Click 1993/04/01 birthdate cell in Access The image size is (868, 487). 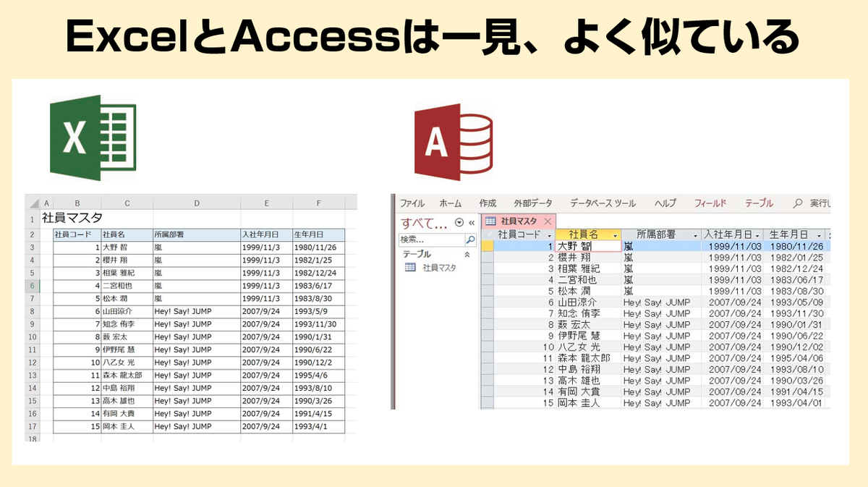point(796,403)
